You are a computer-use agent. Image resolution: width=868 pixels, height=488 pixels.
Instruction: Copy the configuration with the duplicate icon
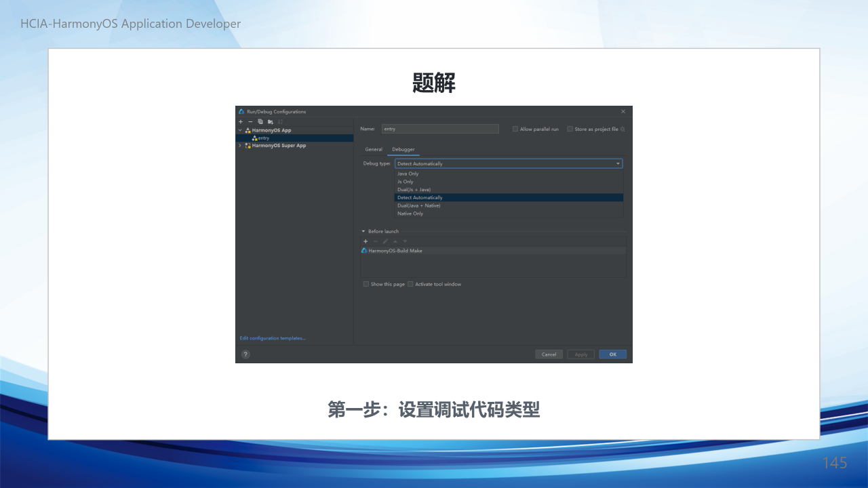tap(260, 121)
